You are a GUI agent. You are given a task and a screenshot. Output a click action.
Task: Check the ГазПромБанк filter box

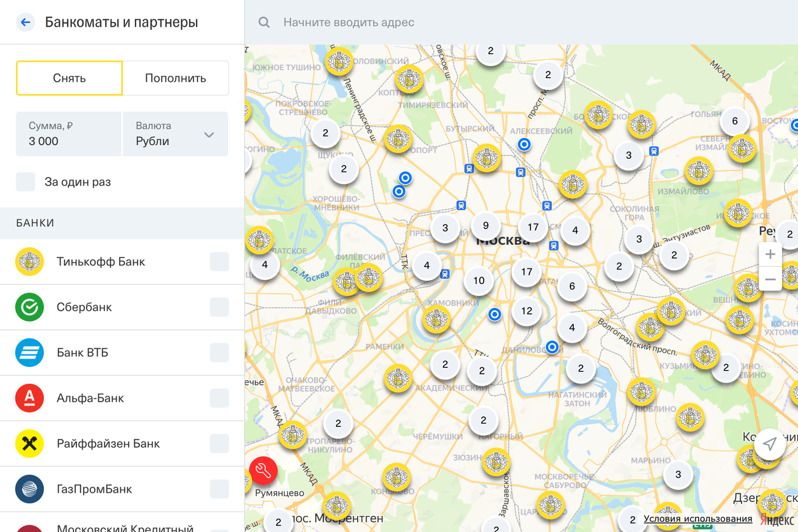[219, 489]
